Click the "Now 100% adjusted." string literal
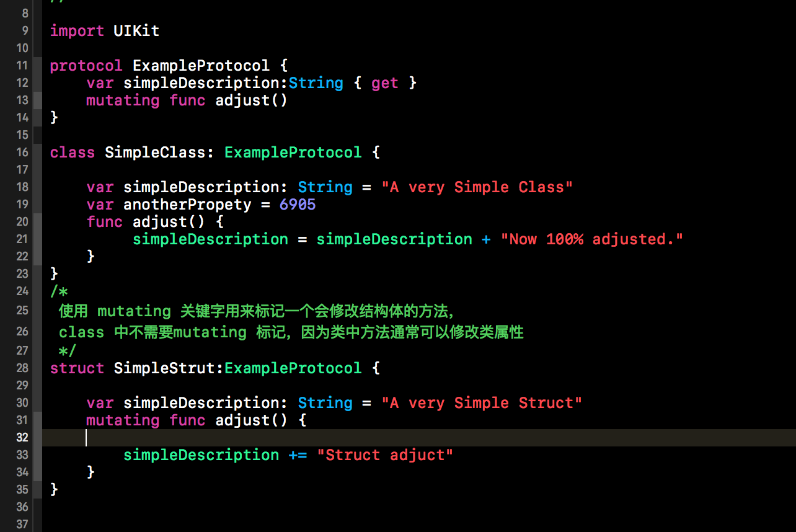 point(591,239)
